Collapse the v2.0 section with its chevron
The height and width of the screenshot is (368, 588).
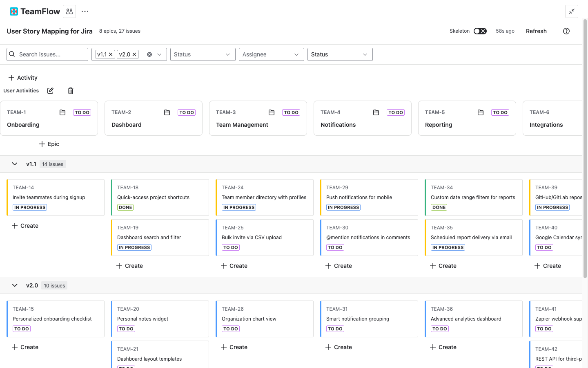click(x=15, y=285)
